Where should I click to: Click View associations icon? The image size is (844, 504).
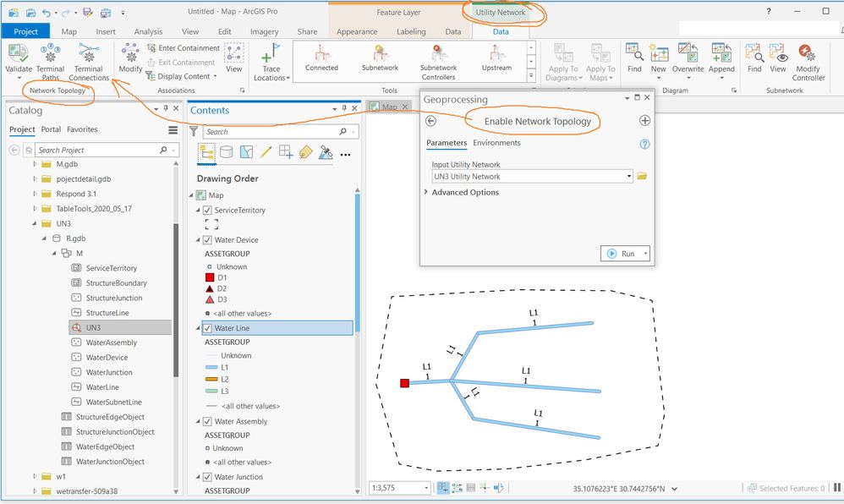233,52
